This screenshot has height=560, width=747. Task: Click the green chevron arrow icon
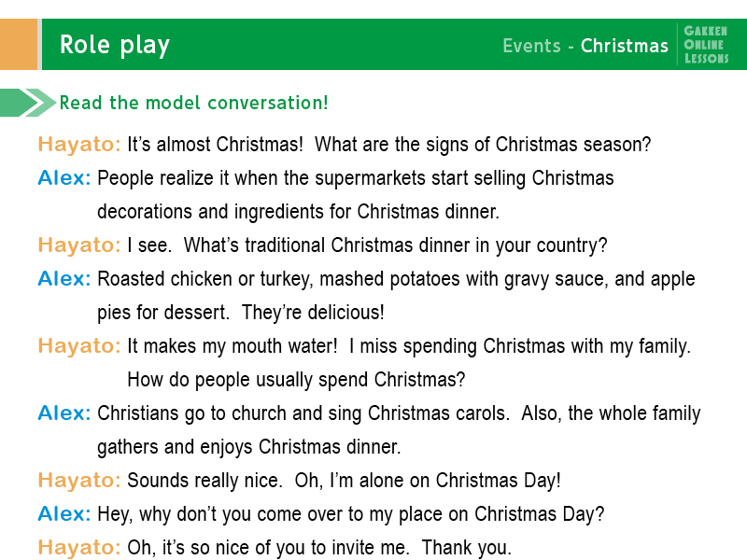(28, 103)
